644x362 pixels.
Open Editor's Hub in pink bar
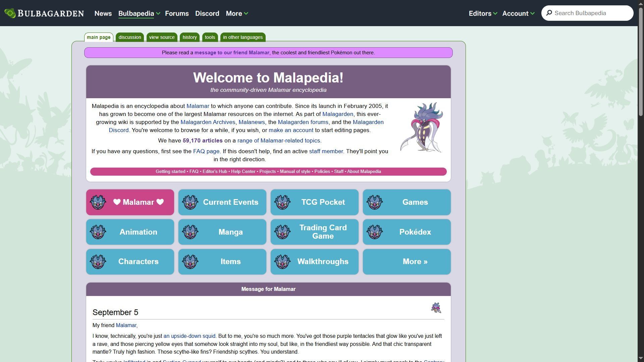[215, 171]
